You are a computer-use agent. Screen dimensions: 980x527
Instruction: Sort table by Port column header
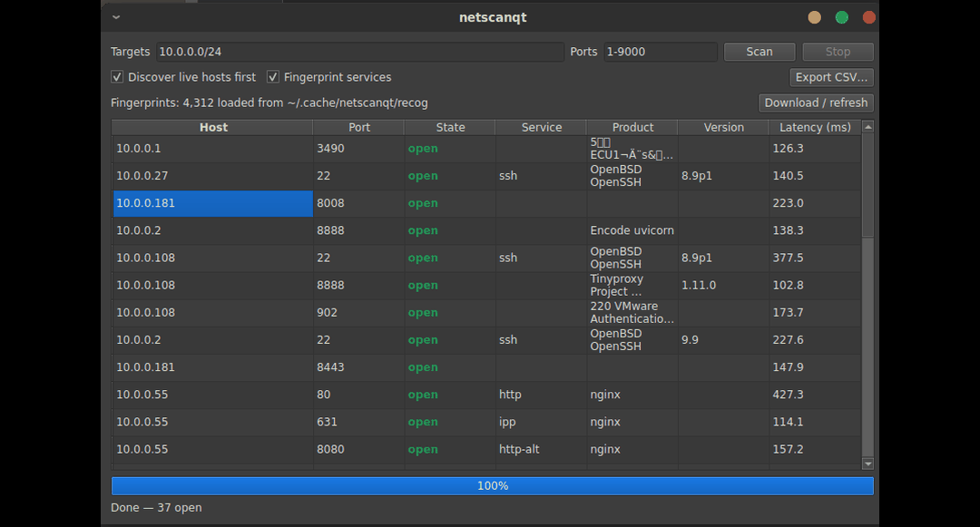[358, 127]
